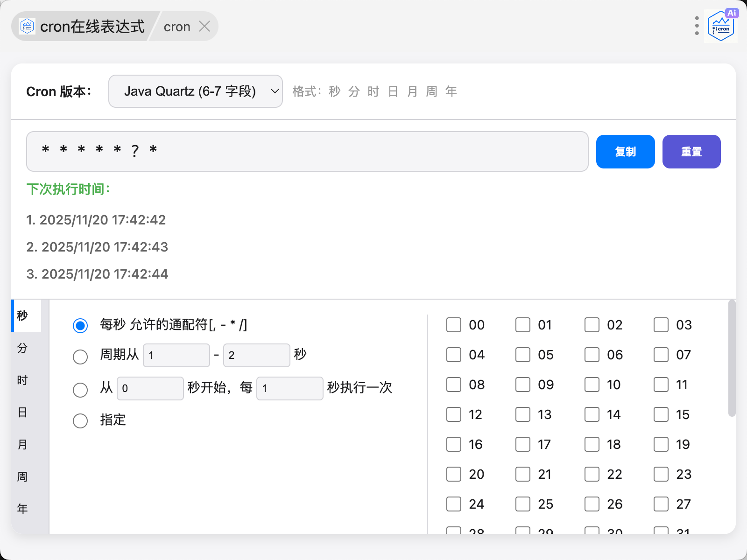Open the 周 (week) tab
Image resolution: width=747 pixels, height=560 pixels.
click(x=22, y=477)
